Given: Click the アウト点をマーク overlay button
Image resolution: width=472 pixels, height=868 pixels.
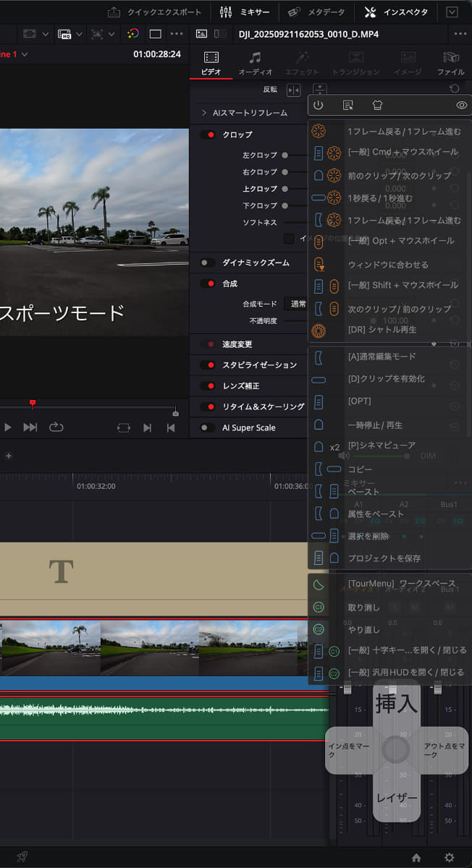Looking at the screenshot, I should pyautogui.click(x=444, y=750).
